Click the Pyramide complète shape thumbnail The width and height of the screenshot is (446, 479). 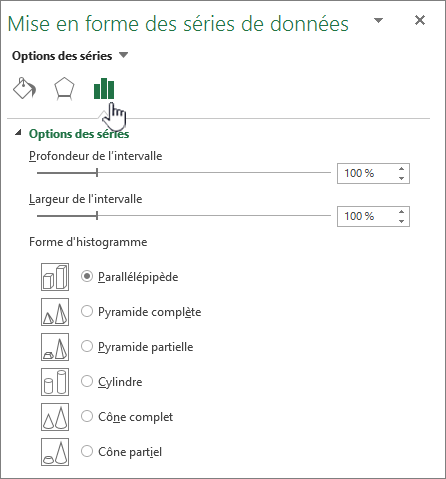(x=55, y=312)
